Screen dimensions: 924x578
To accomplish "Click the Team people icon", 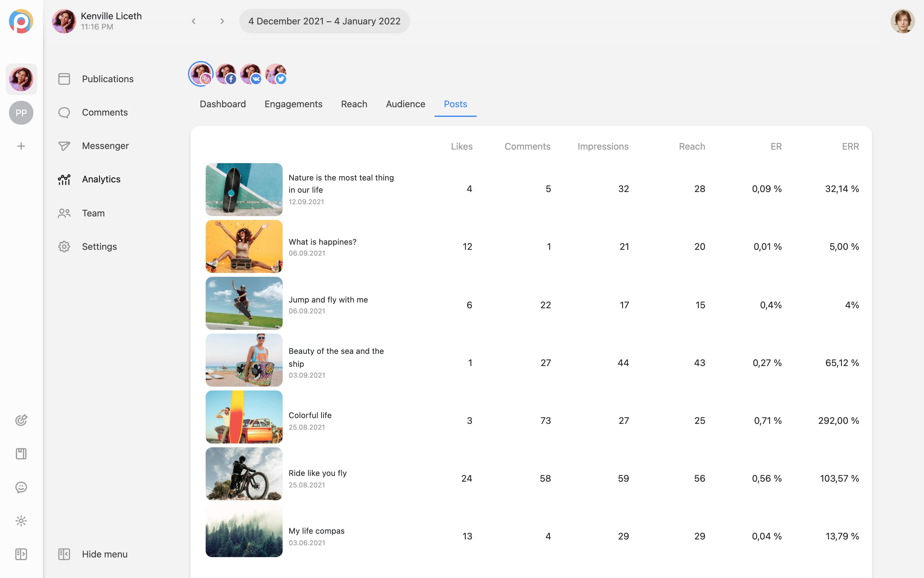I will (64, 213).
